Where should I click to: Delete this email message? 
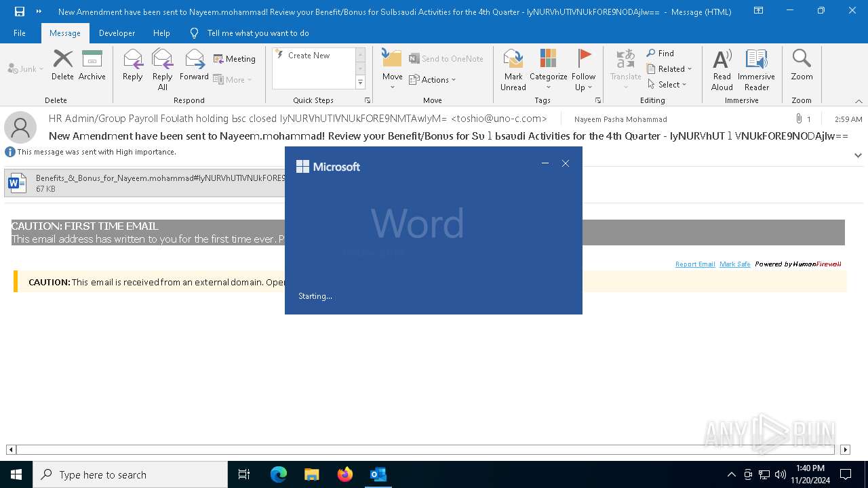click(62, 65)
